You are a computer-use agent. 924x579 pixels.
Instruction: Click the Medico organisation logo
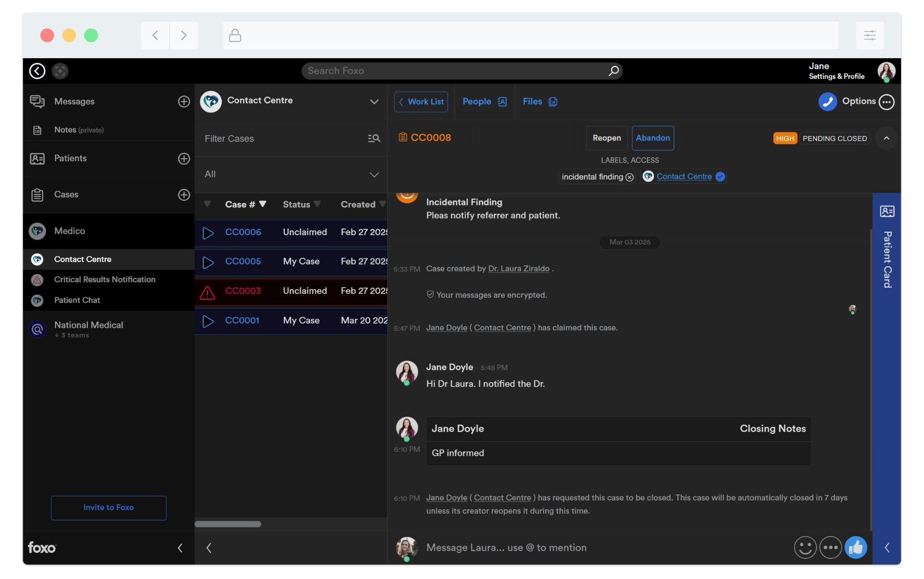[37, 231]
